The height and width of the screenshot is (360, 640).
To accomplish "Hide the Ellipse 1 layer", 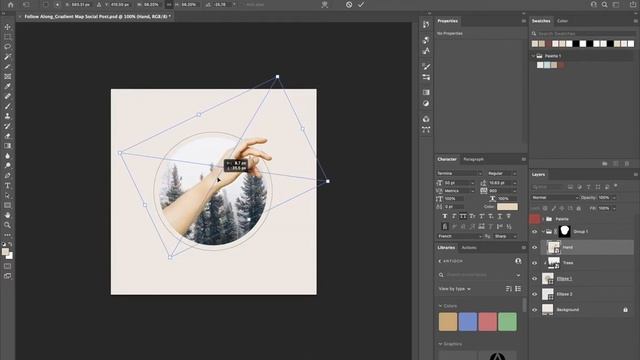I will [534, 278].
